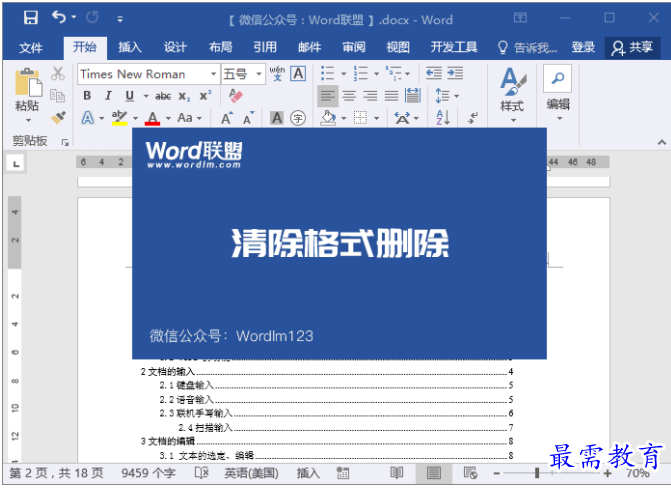Image resolution: width=671 pixels, height=488 pixels.
Task: Toggle align right
Action: point(370,95)
